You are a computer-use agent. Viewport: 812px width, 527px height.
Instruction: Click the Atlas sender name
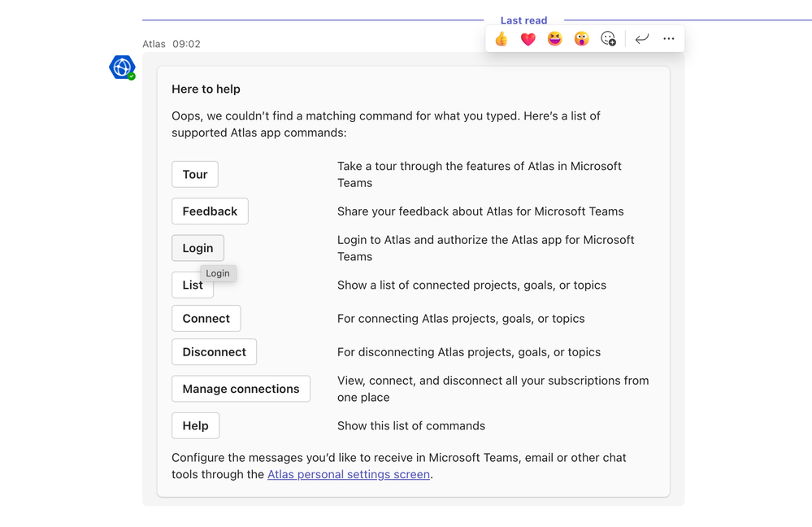tap(154, 44)
